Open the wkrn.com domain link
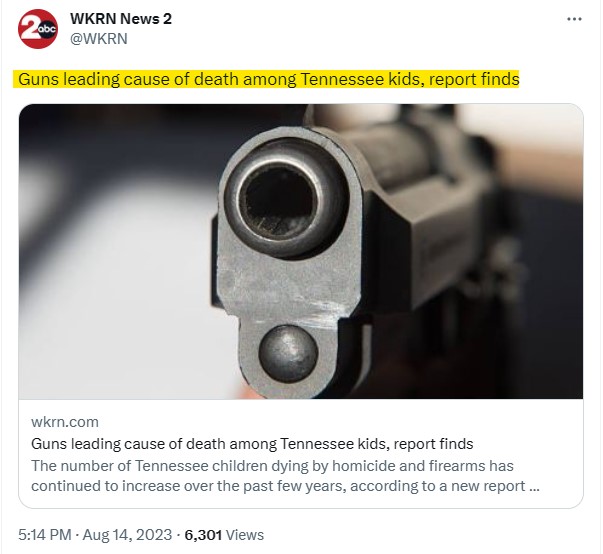 (65, 422)
